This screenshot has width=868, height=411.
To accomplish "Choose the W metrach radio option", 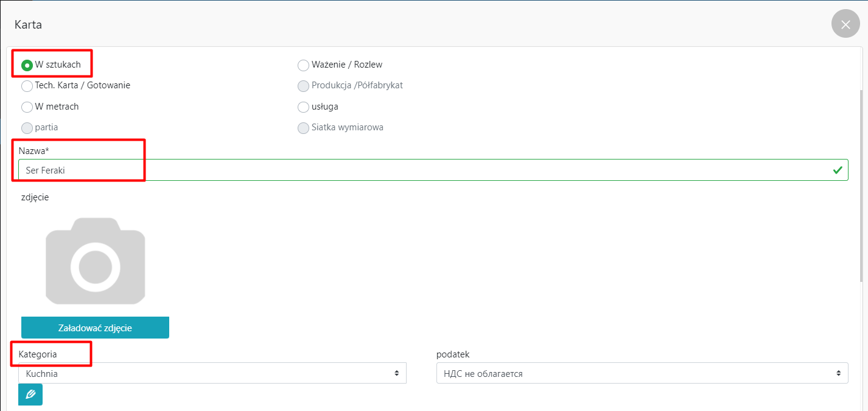I will tap(27, 107).
